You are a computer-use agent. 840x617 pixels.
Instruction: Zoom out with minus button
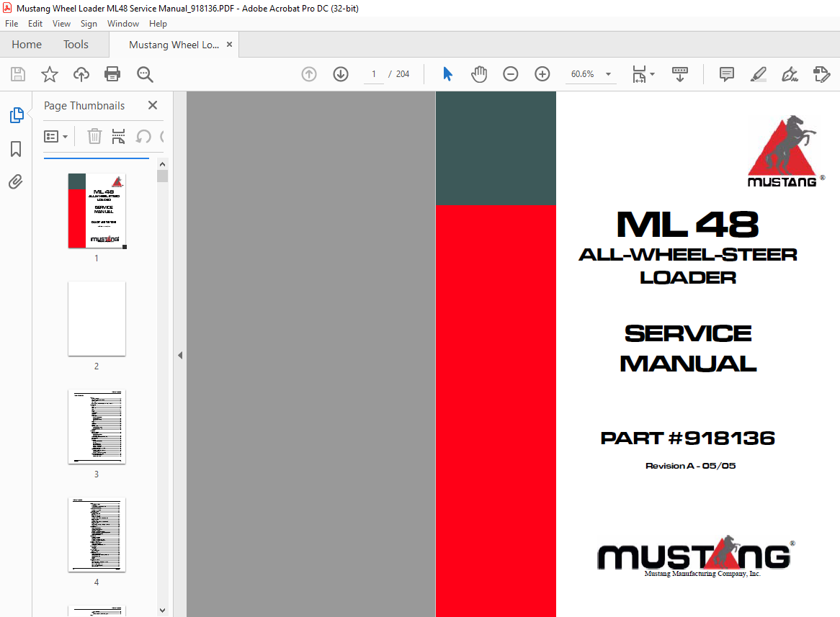coord(511,74)
